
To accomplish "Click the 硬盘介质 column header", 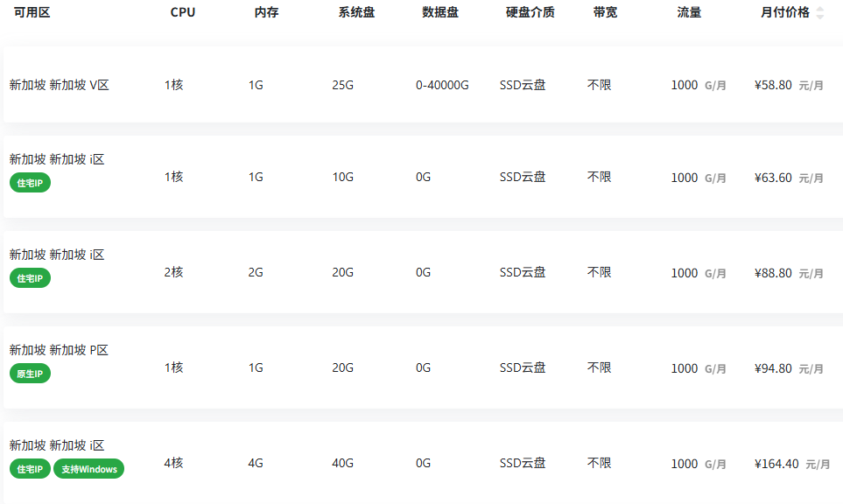I will click(530, 12).
